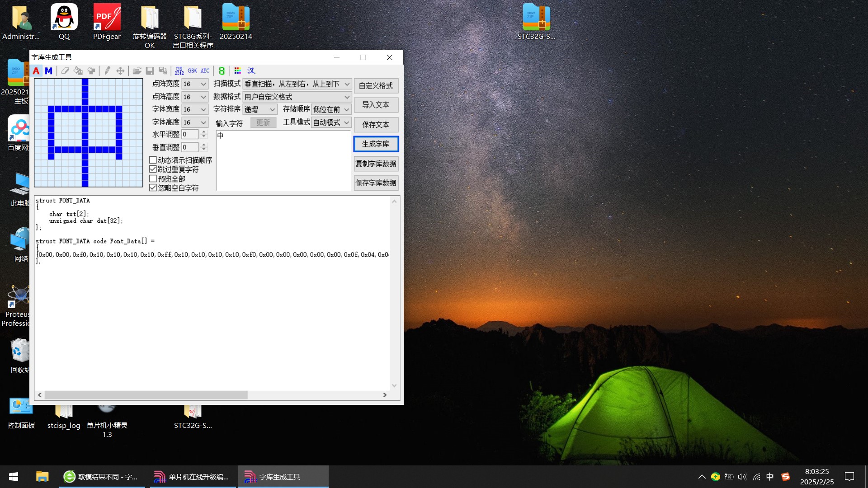Click the GB2312 character set icon
The height and width of the screenshot is (488, 868).
179,71
